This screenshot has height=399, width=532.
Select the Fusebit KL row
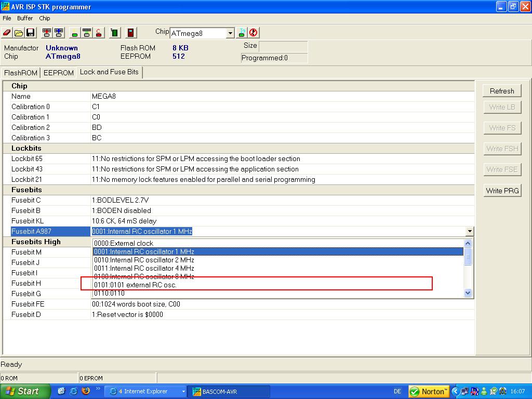(x=238, y=221)
